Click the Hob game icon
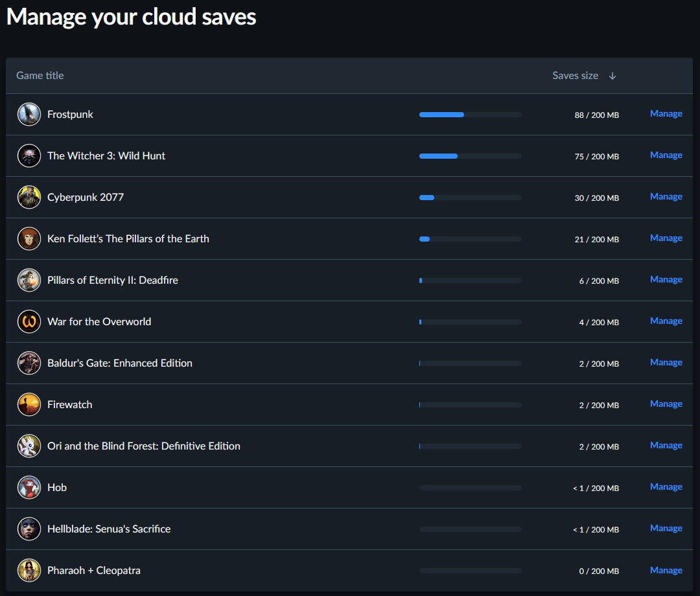The width and height of the screenshot is (700, 596). tap(29, 488)
